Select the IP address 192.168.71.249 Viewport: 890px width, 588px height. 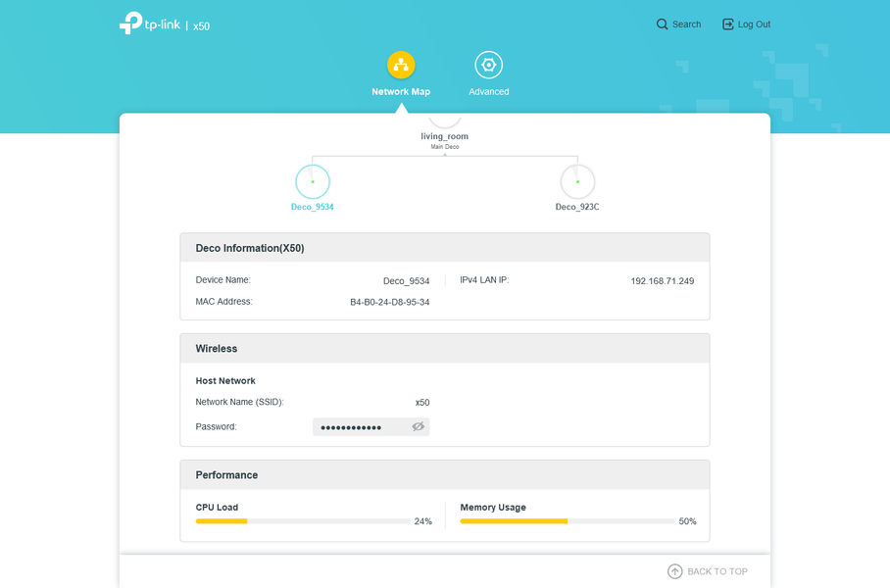[662, 281]
